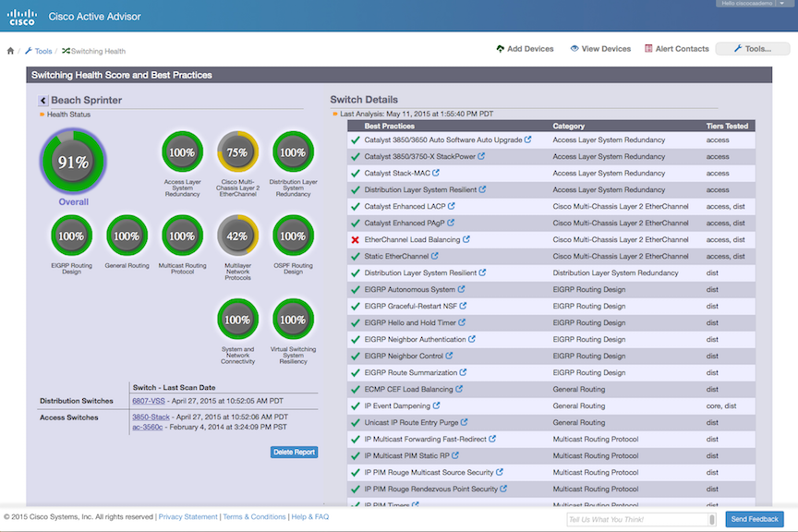Click the red X status on EtherChannel Load Balancing
This screenshot has height=532, width=798.
coord(355,240)
